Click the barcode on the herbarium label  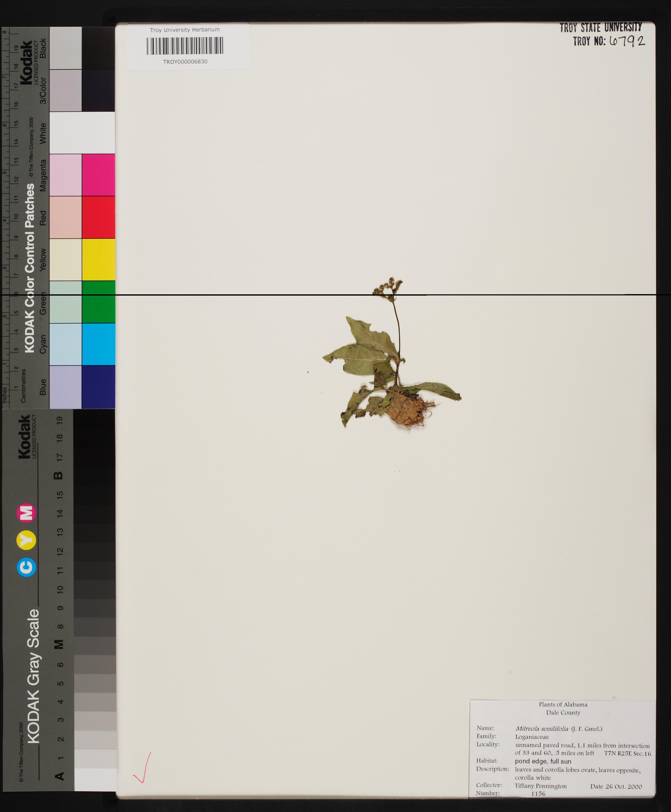click(185, 46)
